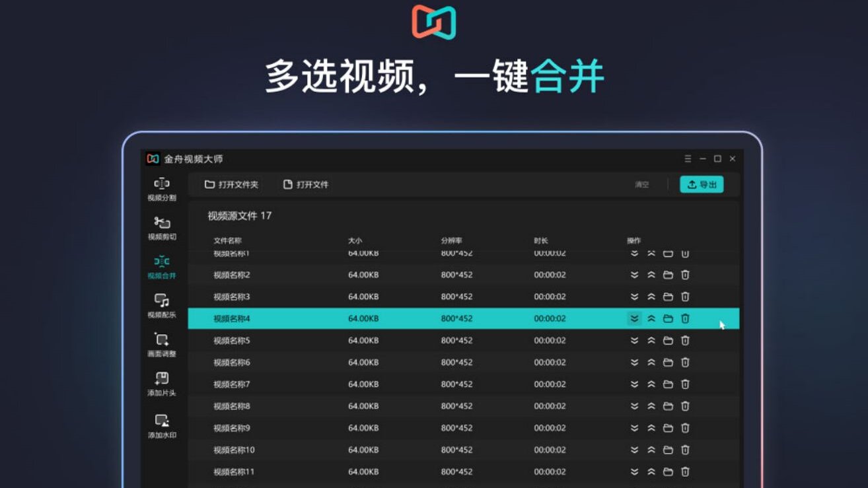The height and width of the screenshot is (488, 868).
Task: Delete 视频名称3 using its trash icon
Action: coord(685,296)
